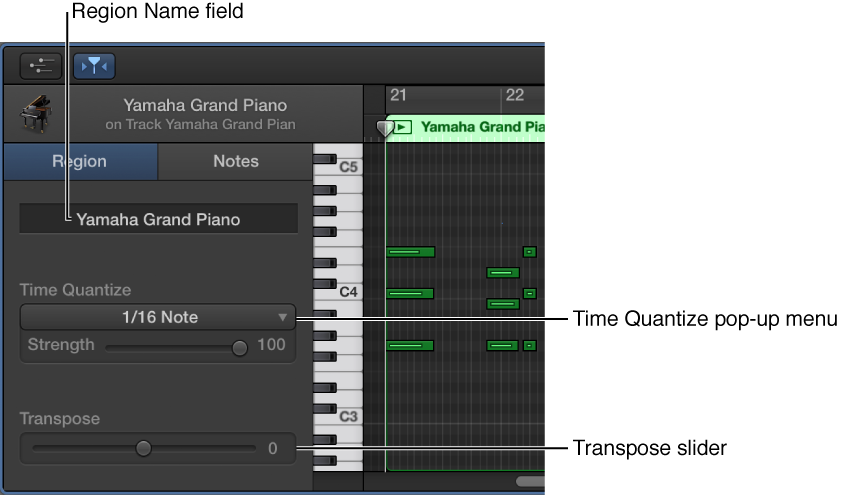
Task: Click bar 22 in the ruler
Action: click(x=515, y=95)
